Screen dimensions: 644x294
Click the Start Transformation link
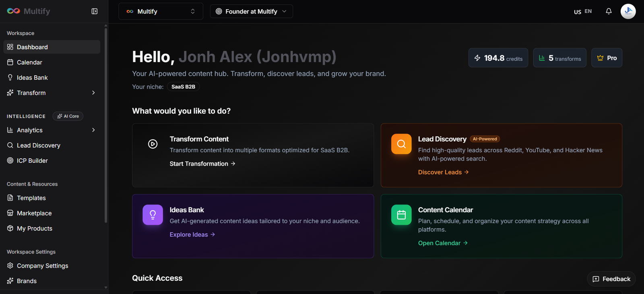click(x=202, y=164)
